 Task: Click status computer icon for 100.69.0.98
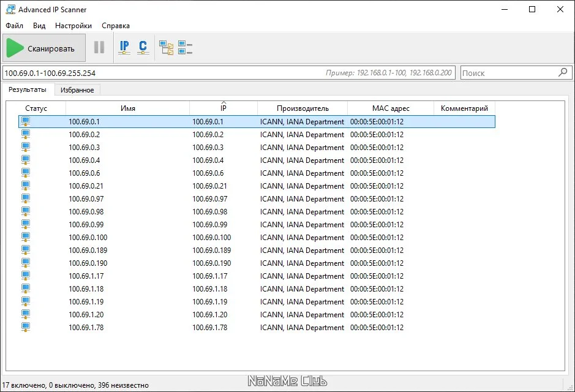25,211
